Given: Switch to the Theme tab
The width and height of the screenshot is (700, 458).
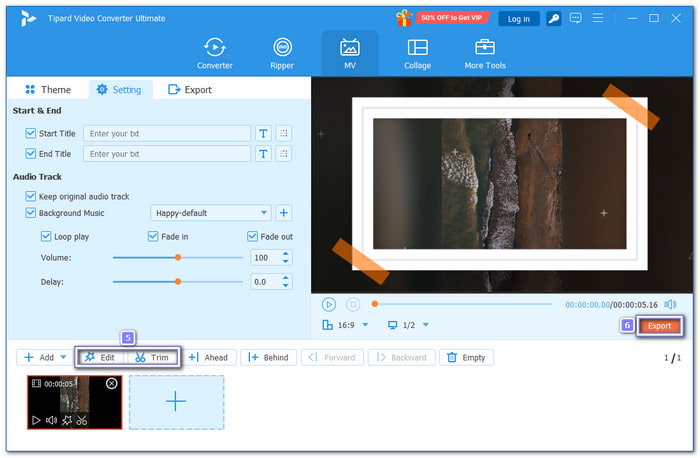Looking at the screenshot, I should point(47,90).
